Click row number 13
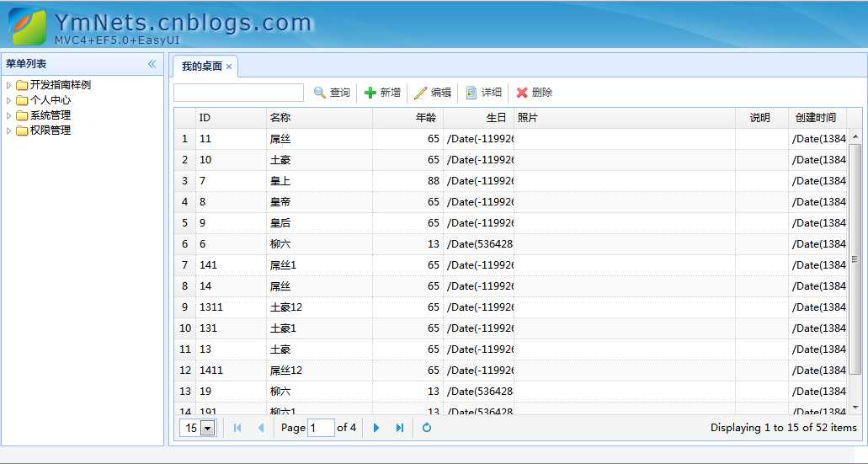868x464 pixels. [x=185, y=392]
